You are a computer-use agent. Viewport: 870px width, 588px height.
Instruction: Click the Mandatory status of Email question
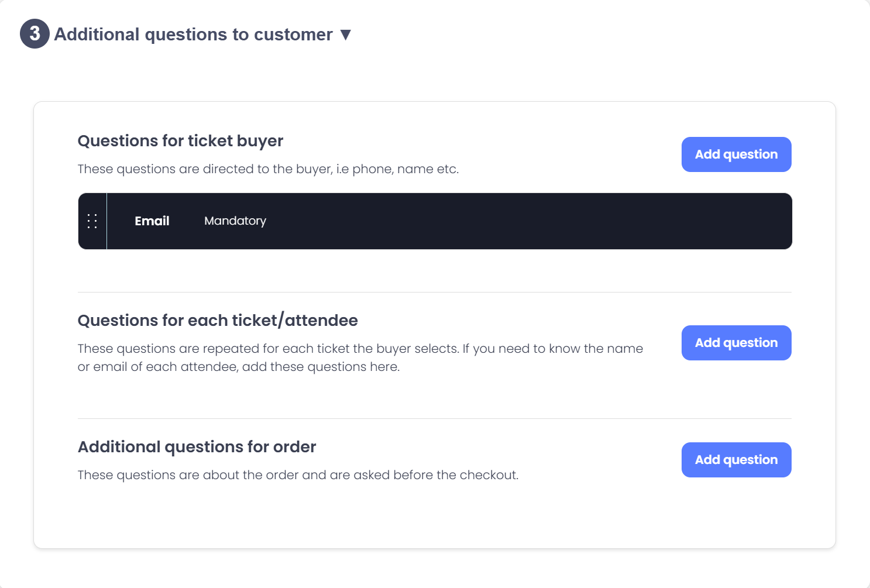point(235,221)
